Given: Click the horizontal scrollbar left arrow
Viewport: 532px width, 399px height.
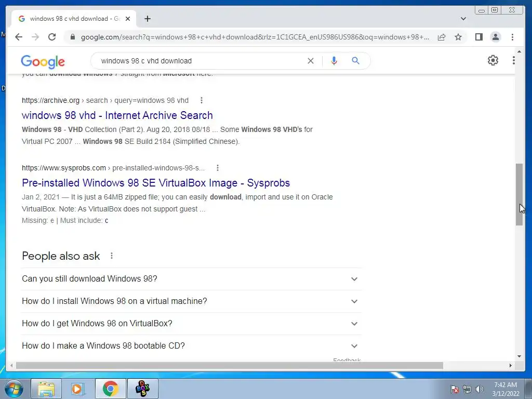Looking at the screenshot, I should click(x=11, y=365).
